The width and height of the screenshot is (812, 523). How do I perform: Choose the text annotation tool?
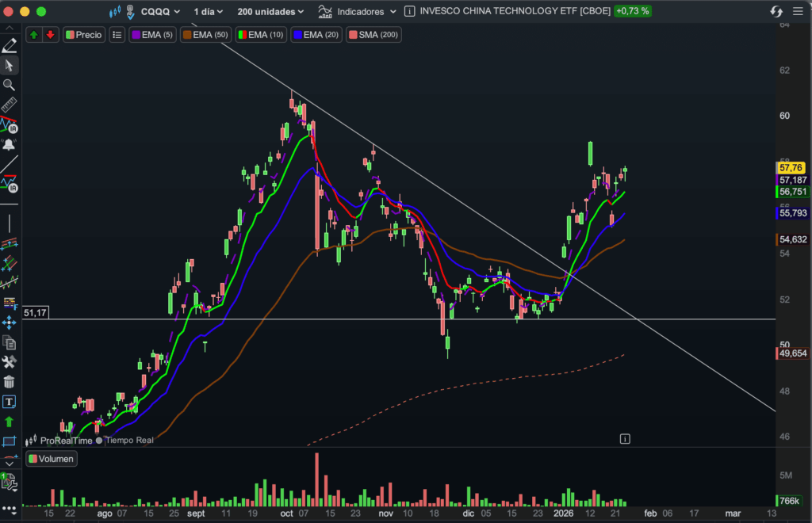click(9, 402)
